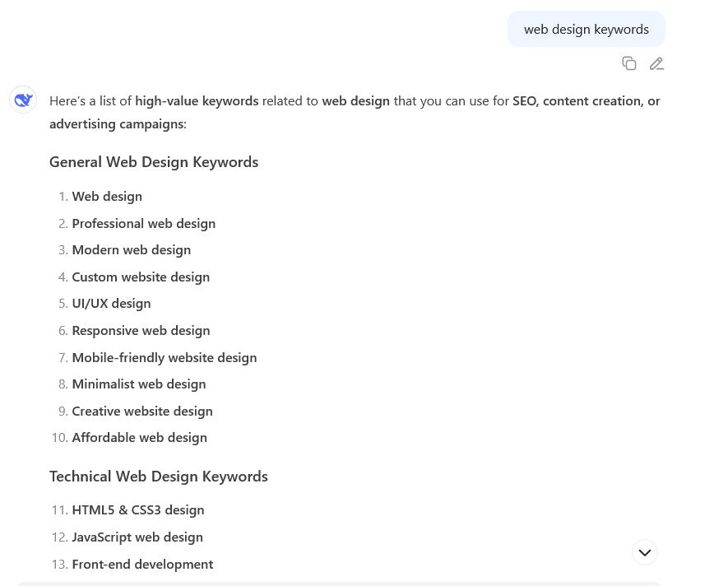Image resolution: width=728 pixels, height=586 pixels.
Task: Click the 'Technical Web Design Keywords' heading
Action: [159, 476]
